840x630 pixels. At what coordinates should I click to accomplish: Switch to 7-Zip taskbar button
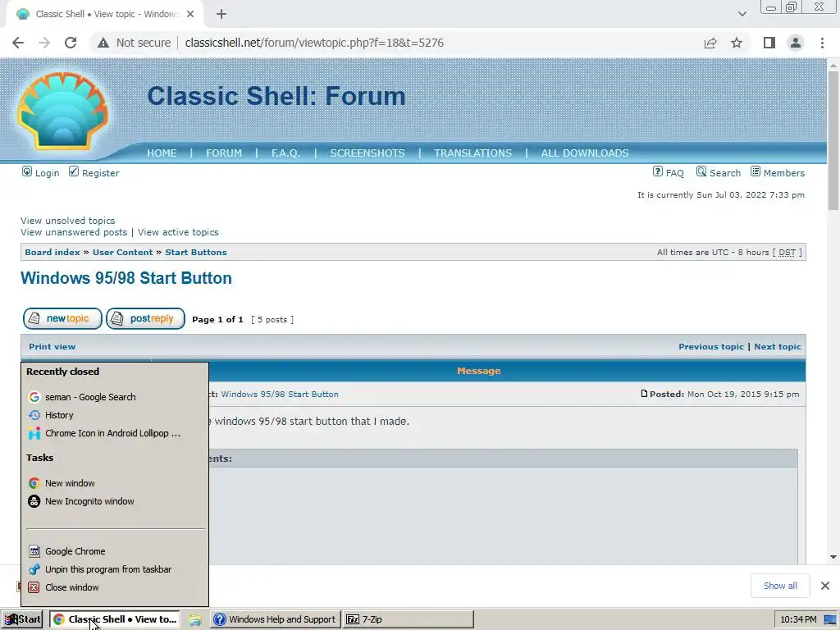click(409, 619)
